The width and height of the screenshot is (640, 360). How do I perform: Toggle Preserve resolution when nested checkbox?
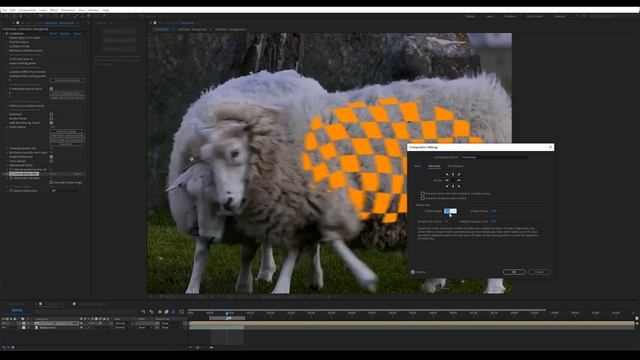coord(422,198)
